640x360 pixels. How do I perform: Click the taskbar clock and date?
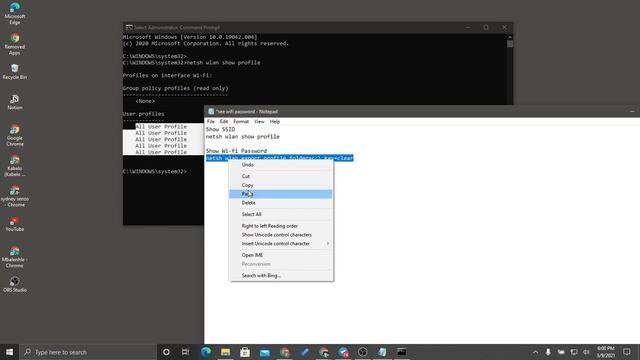(x=606, y=352)
